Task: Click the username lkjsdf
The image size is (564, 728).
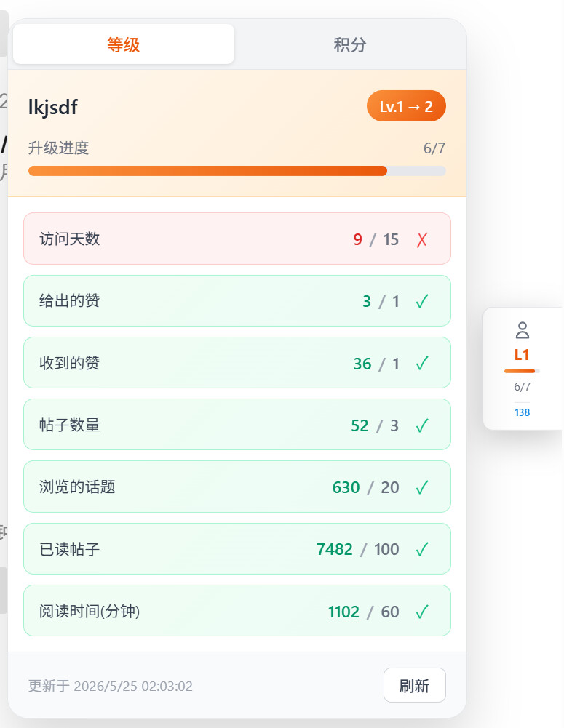Action: pyautogui.click(x=53, y=107)
